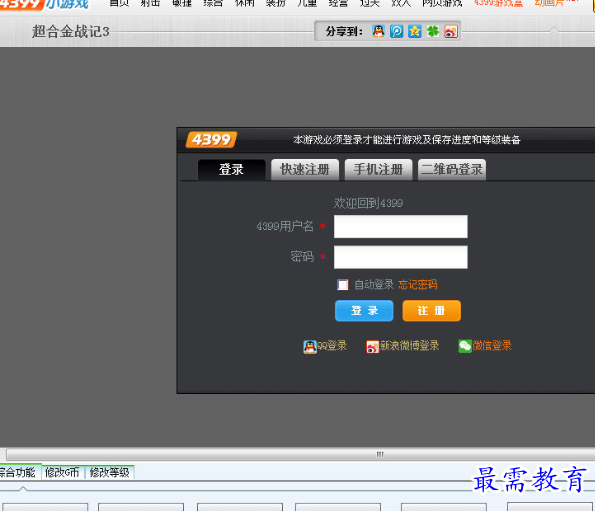The image size is (595, 511).
Task: Switch to 二维码登录 tab
Action: 452,170
